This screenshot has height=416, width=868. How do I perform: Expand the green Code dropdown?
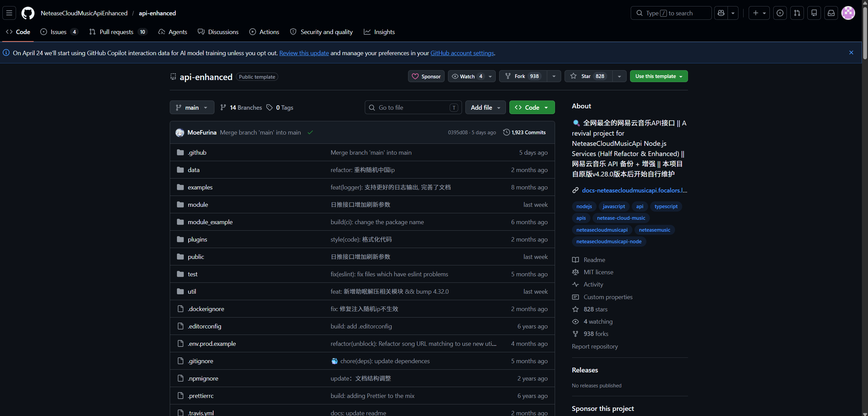tap(532, 108)
